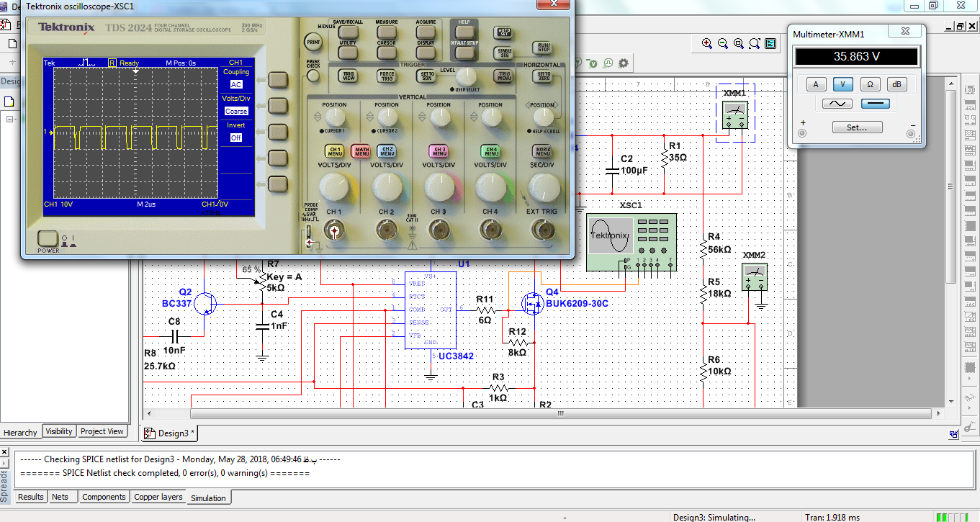Open the Components tab in the spreadsheet view

click(104, 497)
